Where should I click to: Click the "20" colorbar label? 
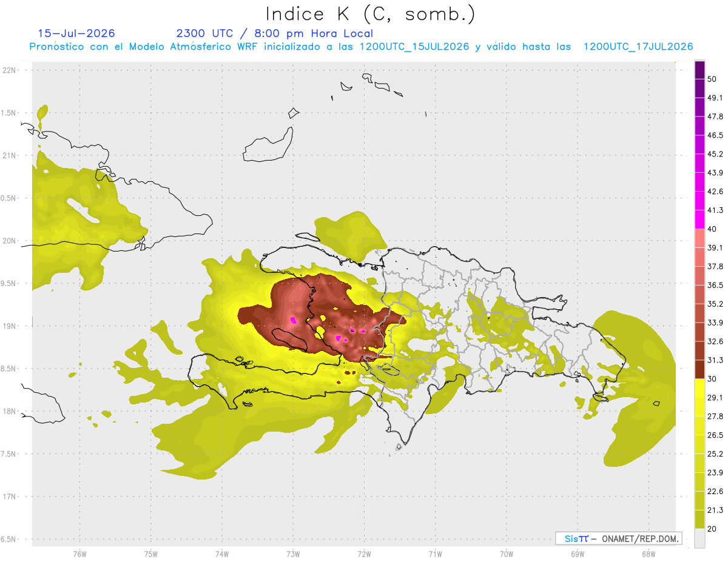(712, 529)
